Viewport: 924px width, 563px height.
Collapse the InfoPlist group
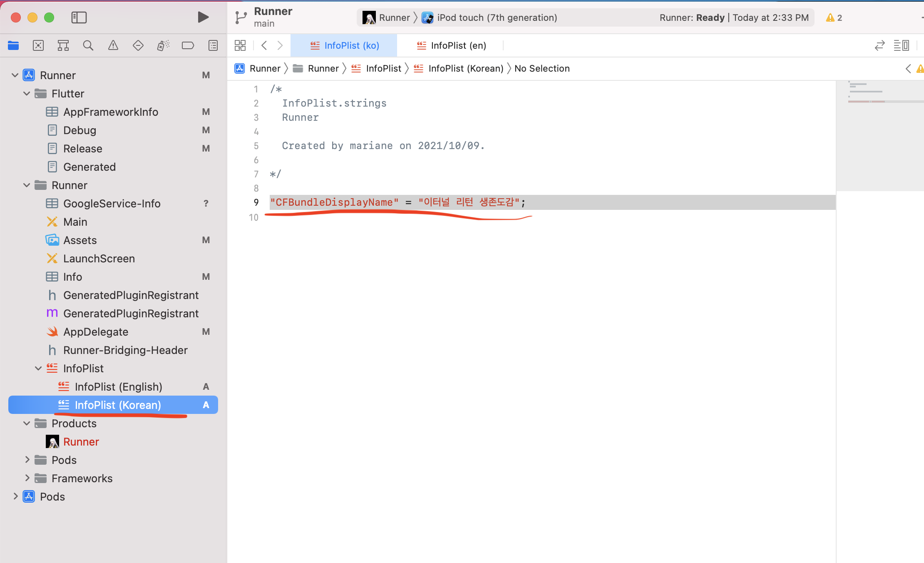[38, 369]
